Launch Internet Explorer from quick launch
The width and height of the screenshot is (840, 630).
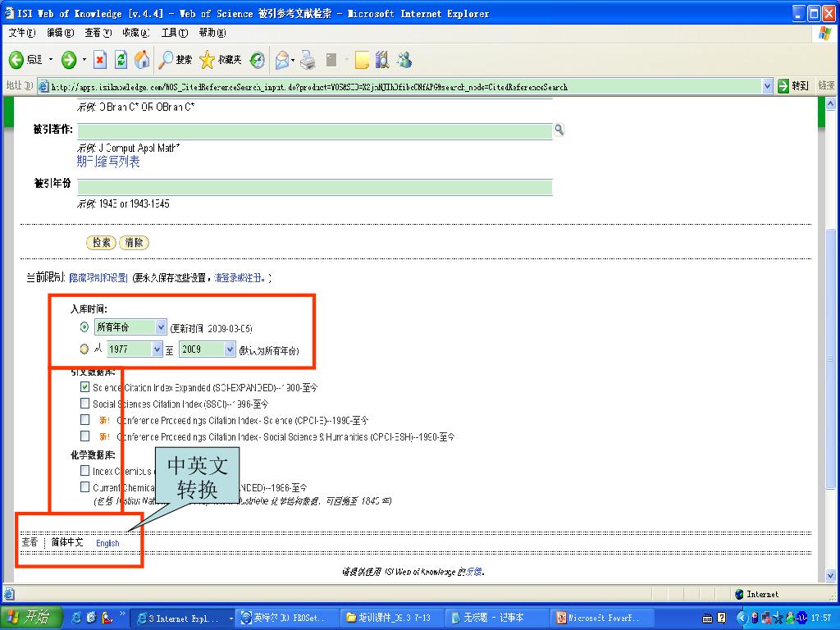coord(77,618)
